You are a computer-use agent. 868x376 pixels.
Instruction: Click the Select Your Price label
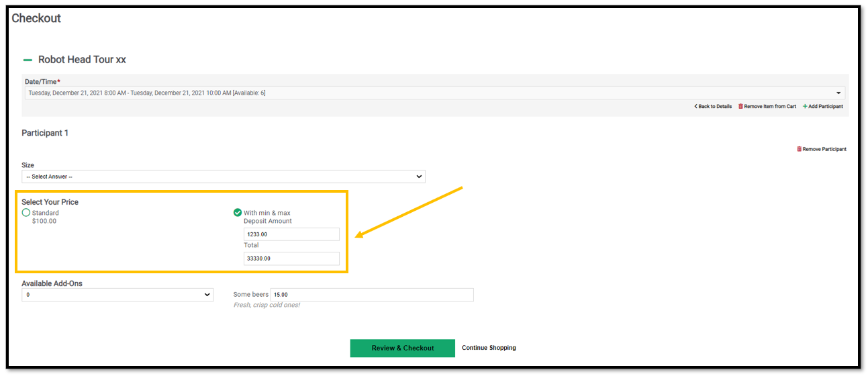tap(50, 202)
